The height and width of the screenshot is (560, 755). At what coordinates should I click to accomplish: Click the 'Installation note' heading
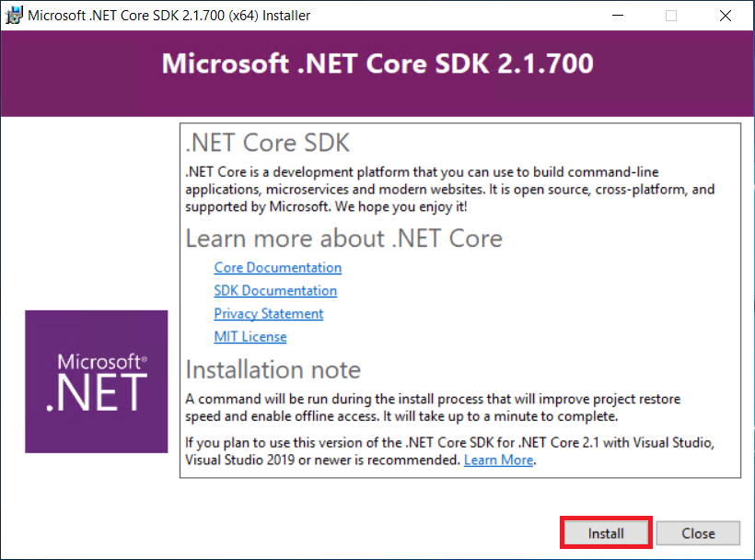(x=273, y=369)
